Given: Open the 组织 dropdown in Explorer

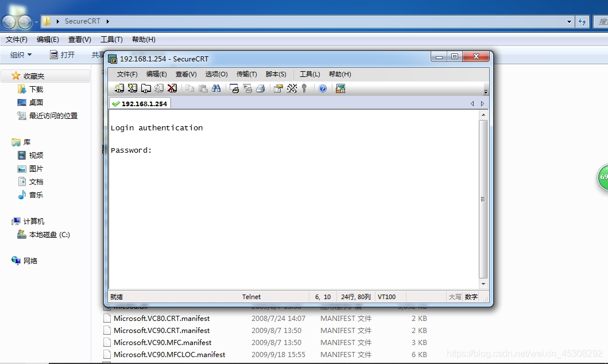Looking at the screenshot, I should [21, 55].
